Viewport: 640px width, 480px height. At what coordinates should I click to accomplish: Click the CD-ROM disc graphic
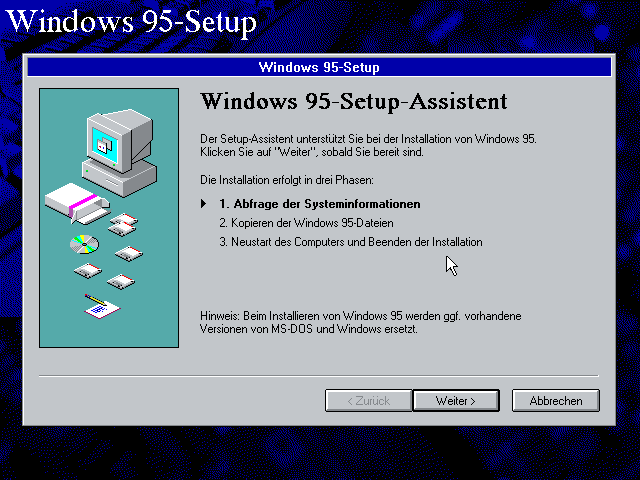[x=84, y=244]
